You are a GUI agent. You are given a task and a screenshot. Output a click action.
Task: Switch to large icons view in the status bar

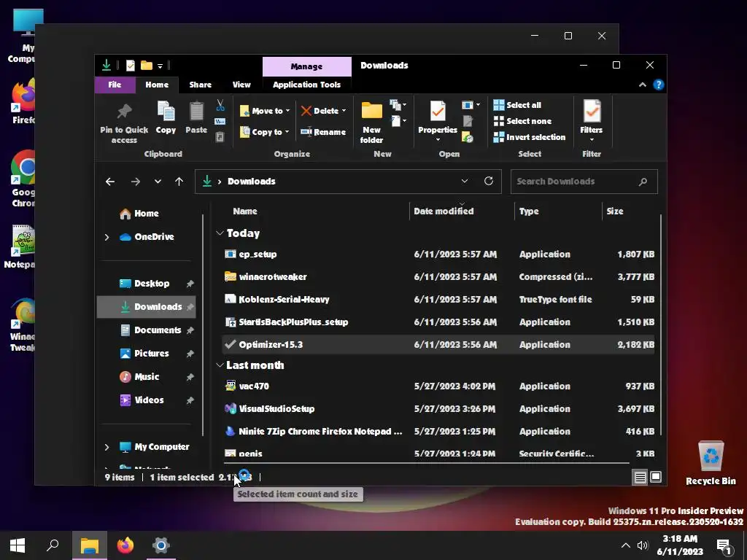pos(656,477)
